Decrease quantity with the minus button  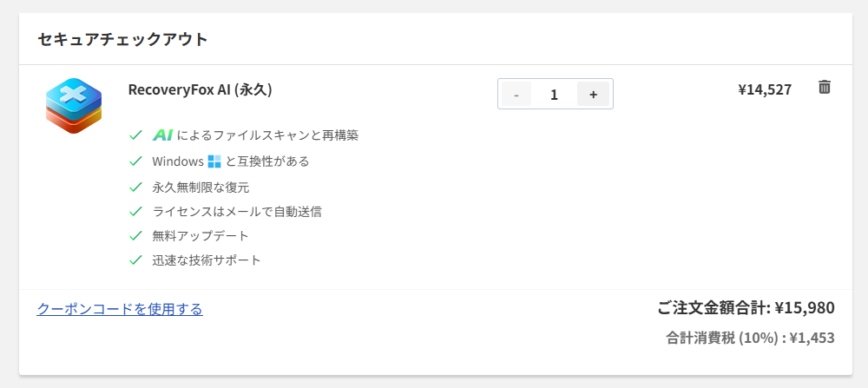pyautogui.click(x=516, y=95)
